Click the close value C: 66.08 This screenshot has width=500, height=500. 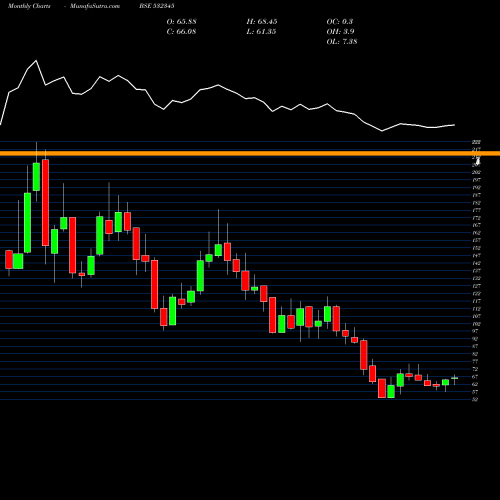click(x=181, y=32)
